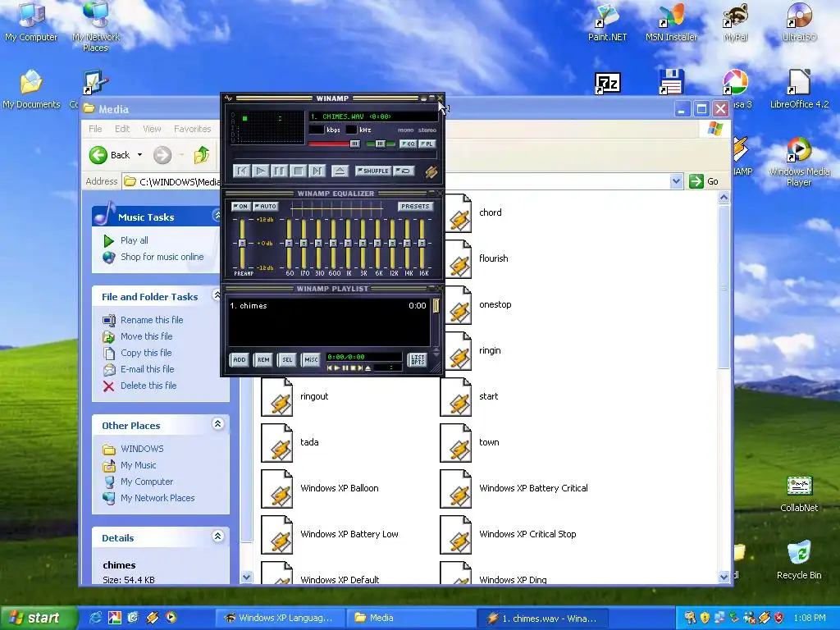Turn the equalizer ON button
The image size is (840, 630).
pyautogui.click(x=240, y=206)
